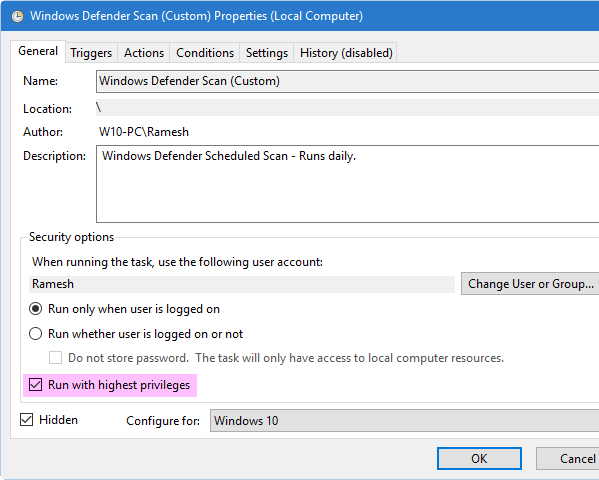Click the dialog title bar text
599x480 pixels.
click(196, 16)
